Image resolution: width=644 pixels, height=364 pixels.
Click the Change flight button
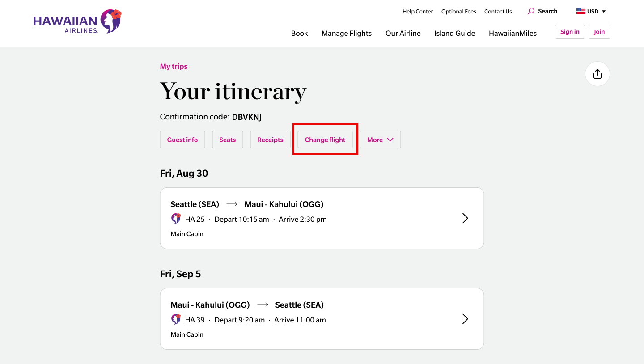(x=325, y=140)
